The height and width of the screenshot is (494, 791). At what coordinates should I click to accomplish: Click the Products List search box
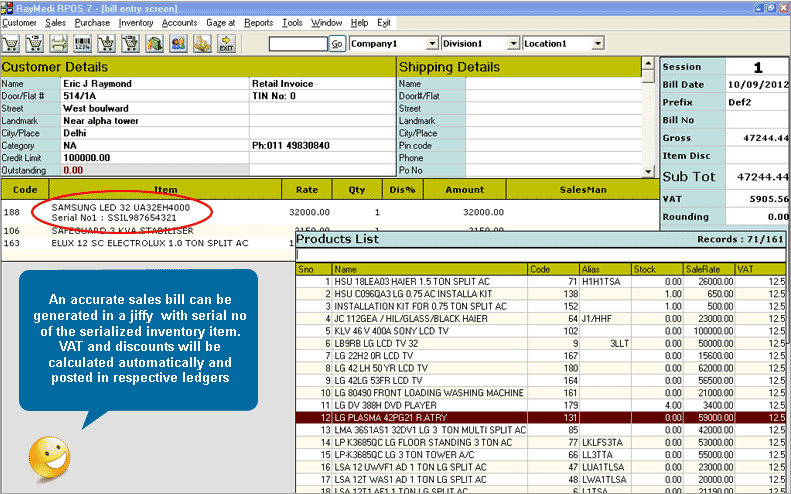click(540, 255)
